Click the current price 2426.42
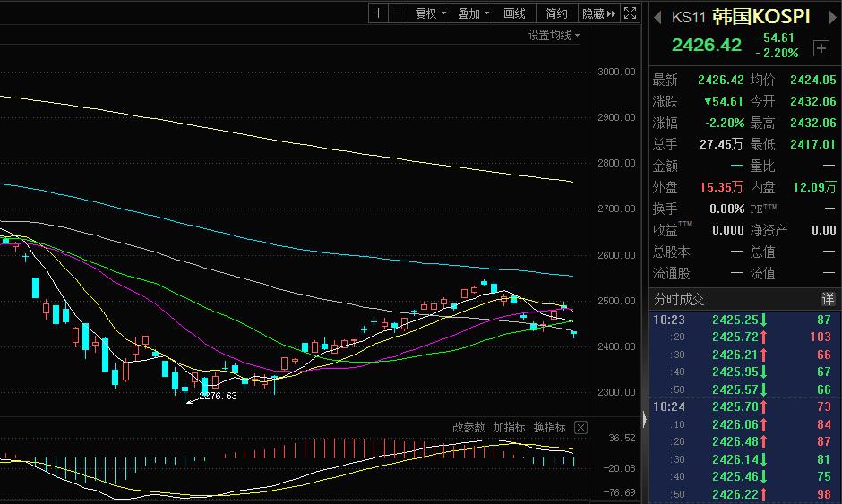Viewport: 842px width, 504px height. click(706, 45)
